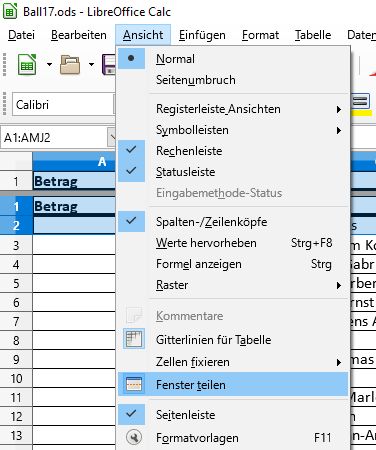Uncheck Statusleiste in the Ansicht menu
The image size is (376, 450).
point(232,172)
